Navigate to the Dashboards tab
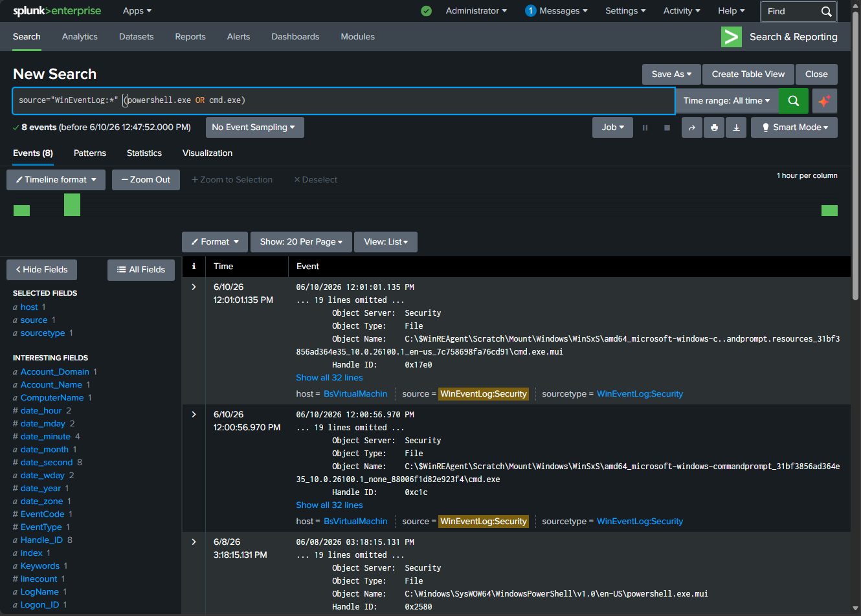The width and height of the screenshot is (861, 616). coord(295,37)
